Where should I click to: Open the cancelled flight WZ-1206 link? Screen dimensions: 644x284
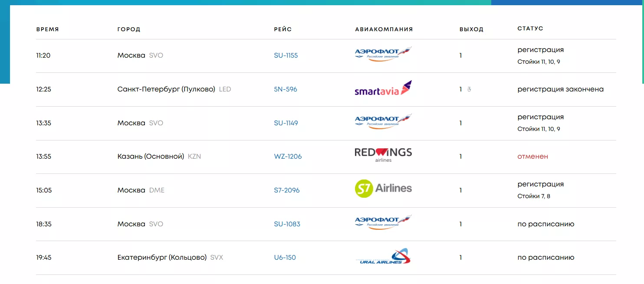pyautogui.click(x=288, y=157)
